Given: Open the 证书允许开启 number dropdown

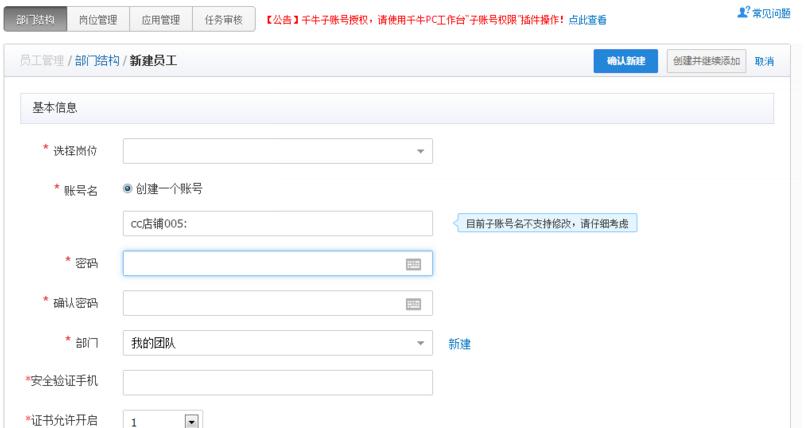Looking at the screenshot, I should coord(191,422).
